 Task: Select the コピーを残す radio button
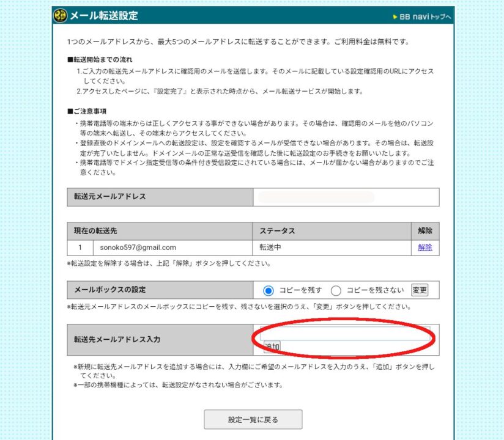(x=269, y=291)
